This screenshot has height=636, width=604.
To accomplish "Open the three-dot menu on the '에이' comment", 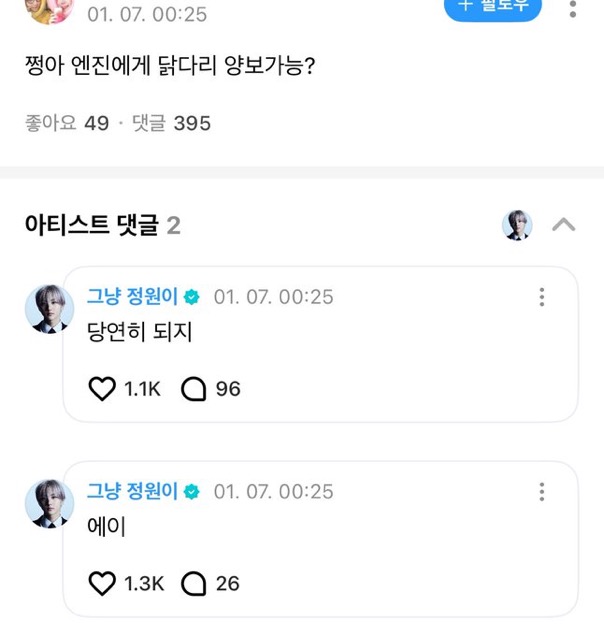I will (x=542, y=492).
